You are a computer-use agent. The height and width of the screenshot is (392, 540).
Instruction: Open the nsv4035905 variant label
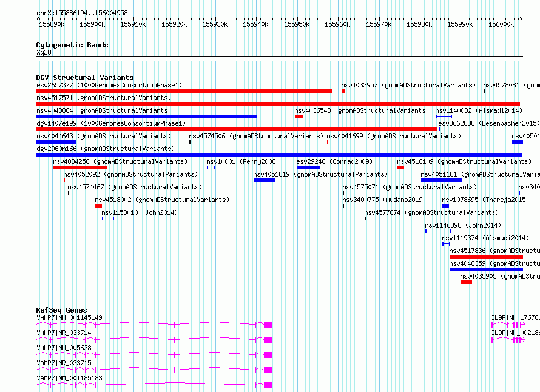[500, 276]
